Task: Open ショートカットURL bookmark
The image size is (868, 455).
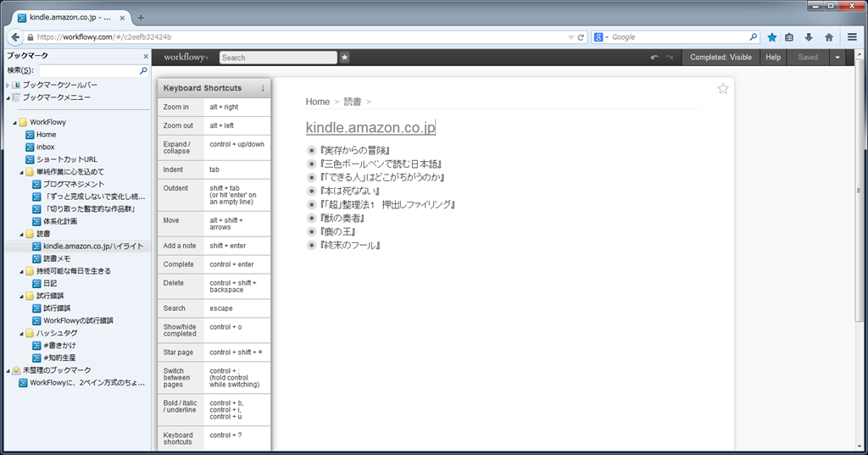Action: coord(66,159)
